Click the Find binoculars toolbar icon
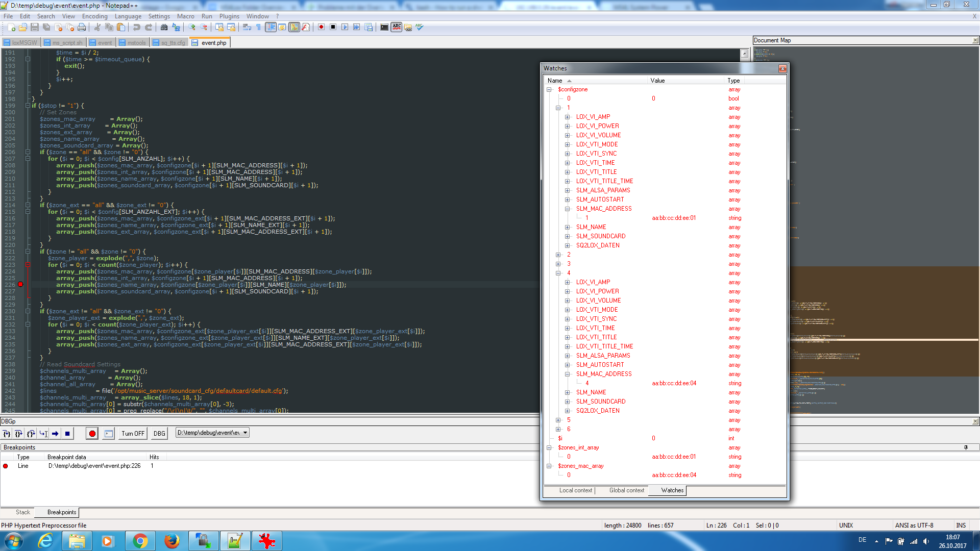The width and height of the screenshot is (980, 551). (164, 27)
